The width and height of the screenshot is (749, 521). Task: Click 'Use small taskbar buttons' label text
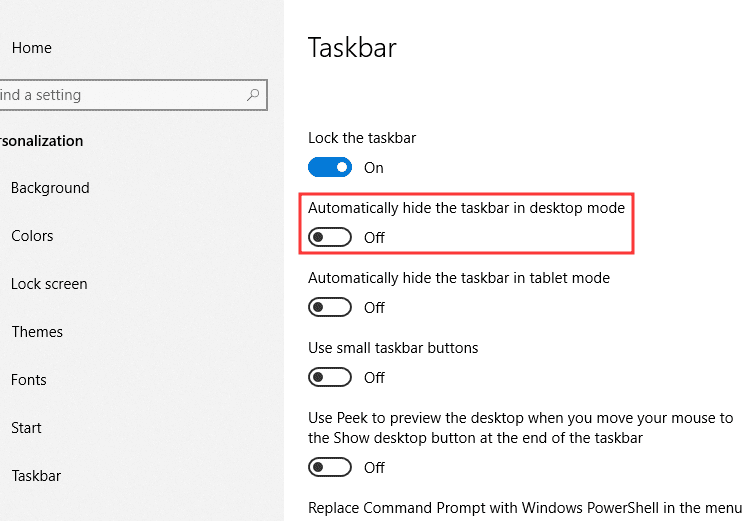point(393,348)
